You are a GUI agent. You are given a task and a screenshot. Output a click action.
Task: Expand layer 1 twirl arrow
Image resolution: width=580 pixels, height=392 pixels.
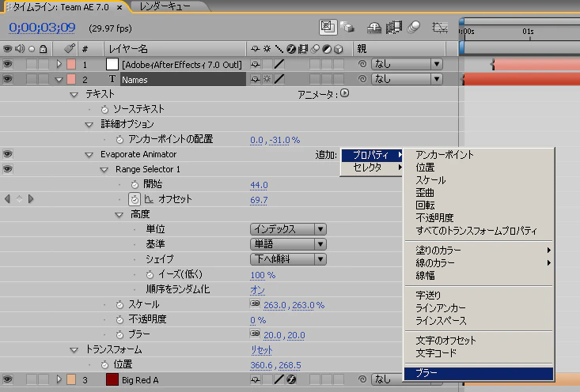tap(59, 64)
